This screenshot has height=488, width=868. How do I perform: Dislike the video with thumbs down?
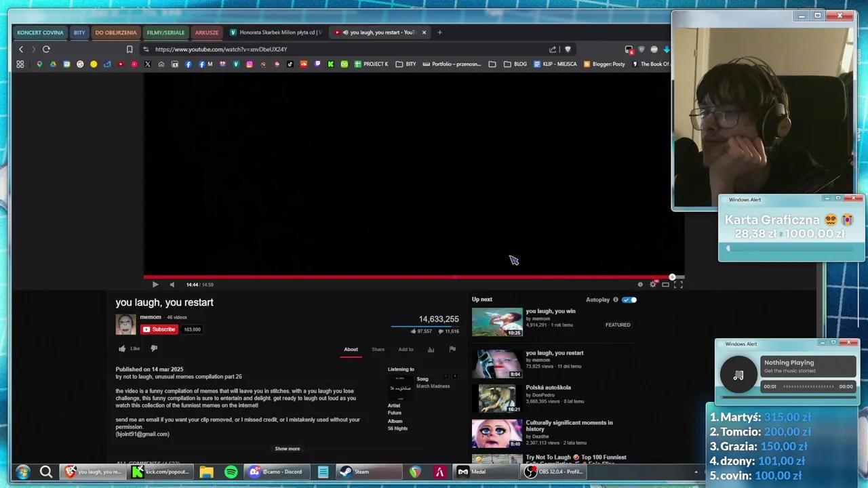(x=154, y=348)
